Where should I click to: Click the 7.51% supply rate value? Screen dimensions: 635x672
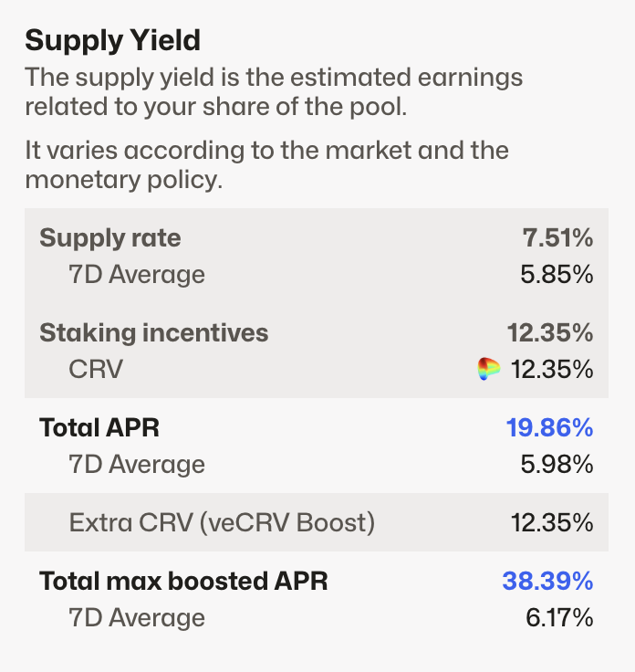pos(557,238)
